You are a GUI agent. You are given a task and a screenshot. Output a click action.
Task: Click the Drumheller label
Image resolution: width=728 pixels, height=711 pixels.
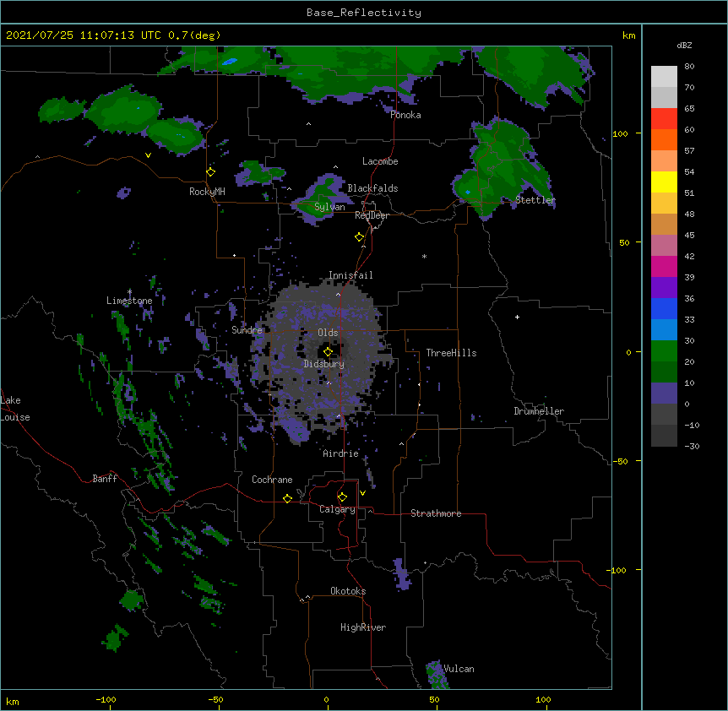539,411
